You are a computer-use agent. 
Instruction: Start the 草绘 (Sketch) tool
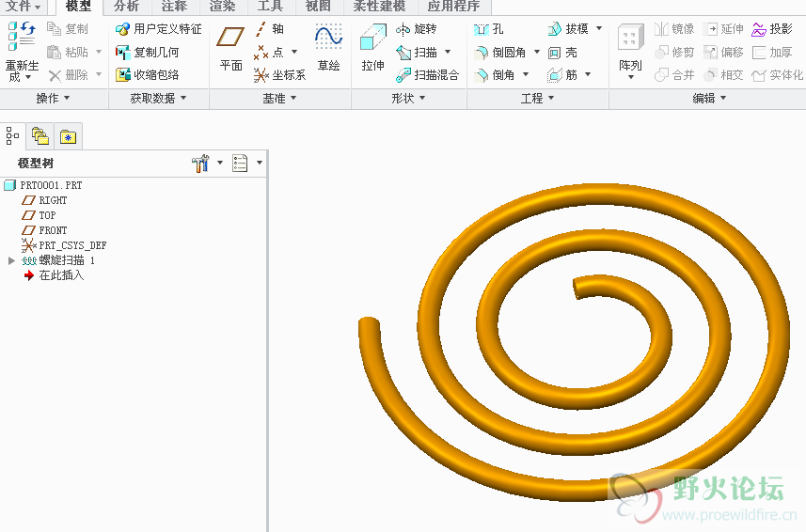329,47
